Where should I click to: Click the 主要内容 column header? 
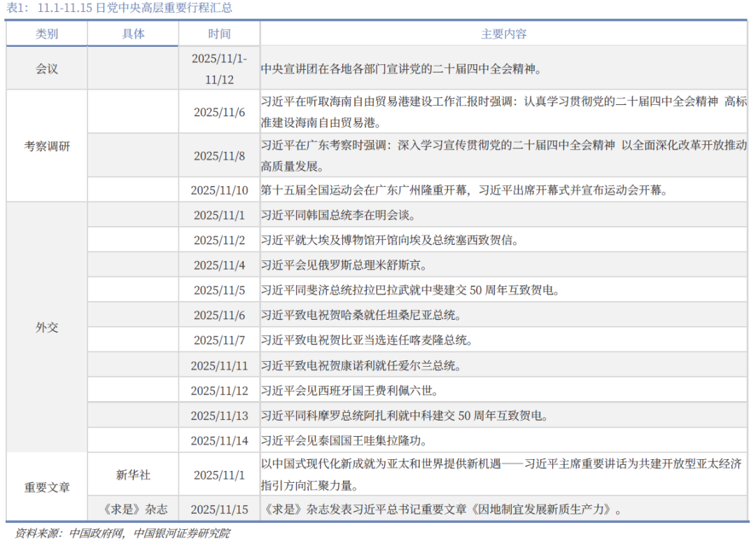point(504,33)
